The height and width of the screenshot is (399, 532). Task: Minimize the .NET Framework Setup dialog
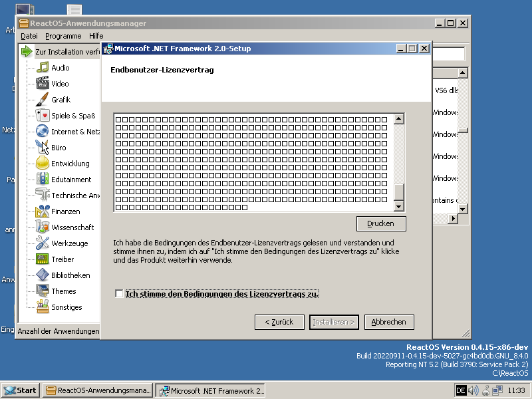[x=401, y=49]
